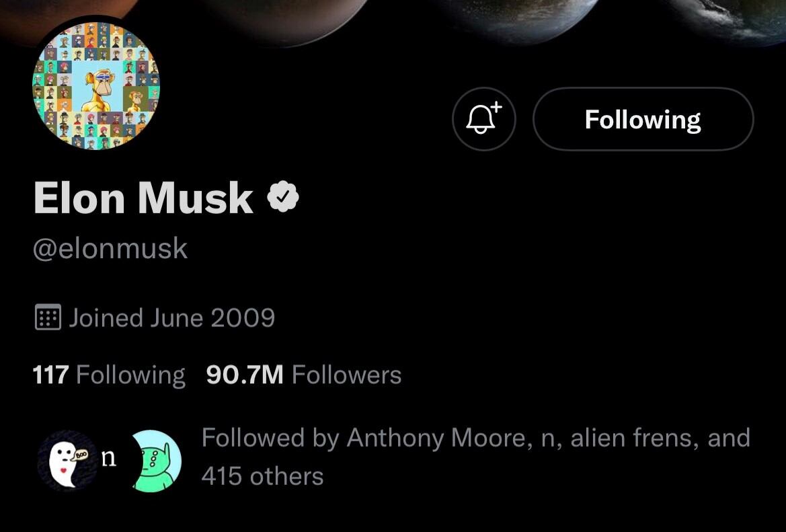Click 'Anthony Moore' in the Followed by line
The width and height of the screenshot is (786, 532).
(435, 438)
